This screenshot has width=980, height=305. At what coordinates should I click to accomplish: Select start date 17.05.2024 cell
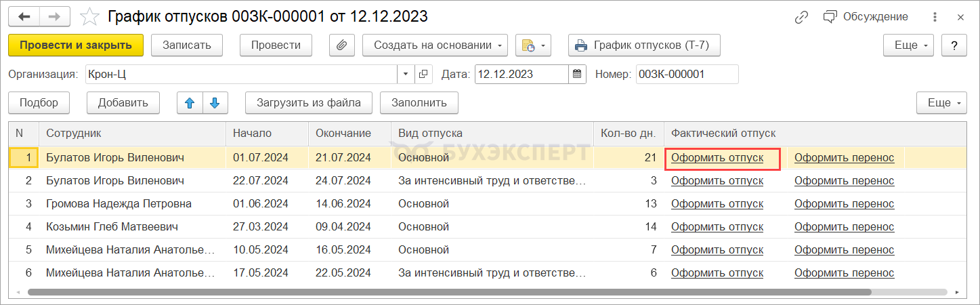267,273
